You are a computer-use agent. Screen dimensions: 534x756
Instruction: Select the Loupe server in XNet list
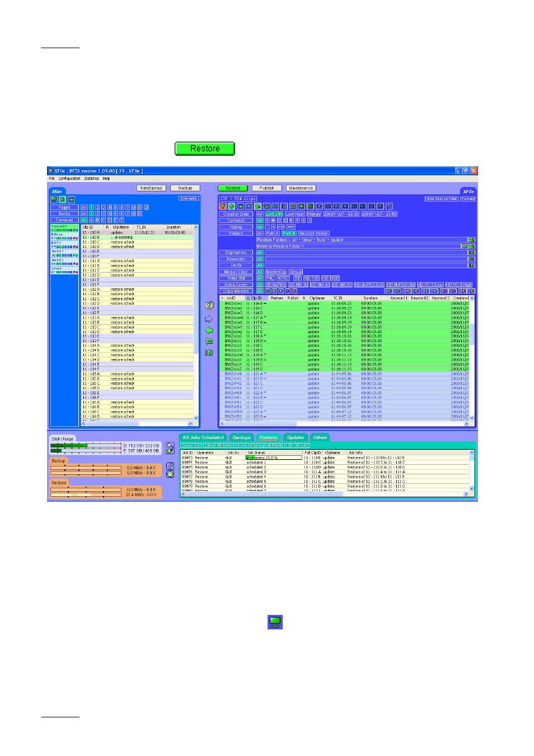pos(64,270)
